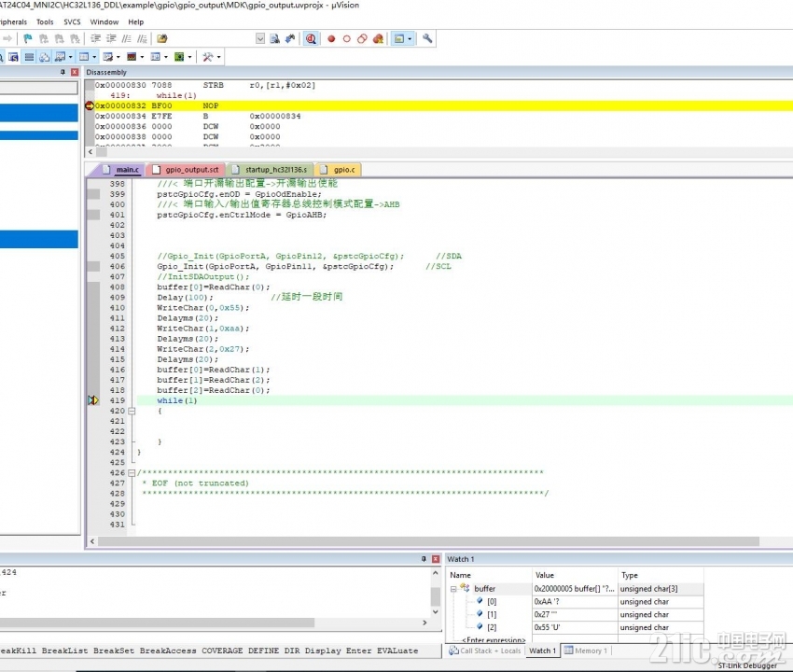Open the Analysis windows dropdown arrow
This screenshot has height=672, width=793.
point(142,57)
